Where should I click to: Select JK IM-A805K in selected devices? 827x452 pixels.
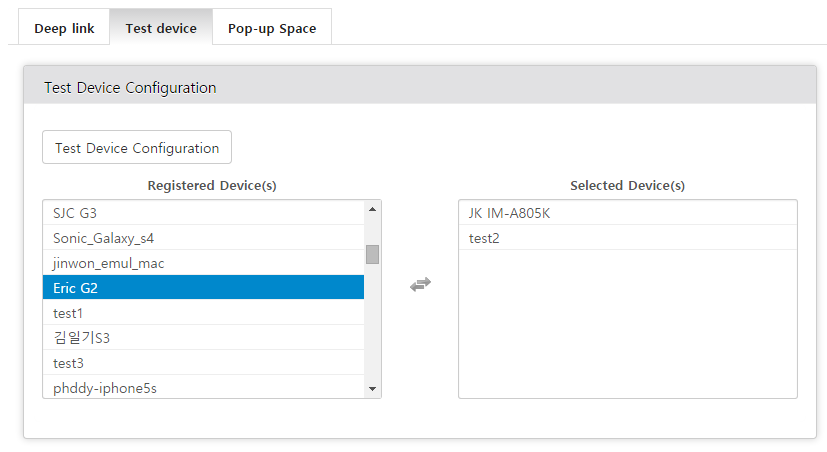[628, 213]
